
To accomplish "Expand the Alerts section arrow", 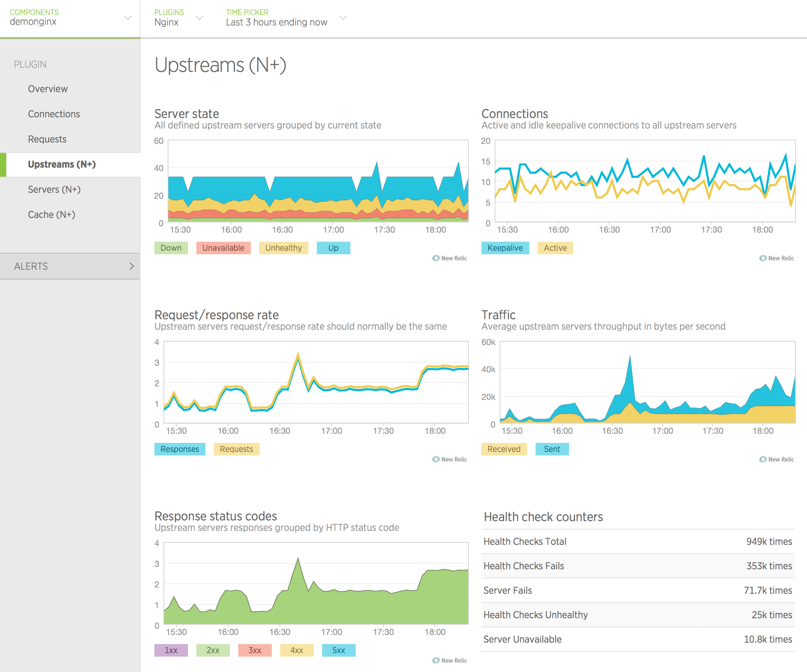I will [131, 266].
